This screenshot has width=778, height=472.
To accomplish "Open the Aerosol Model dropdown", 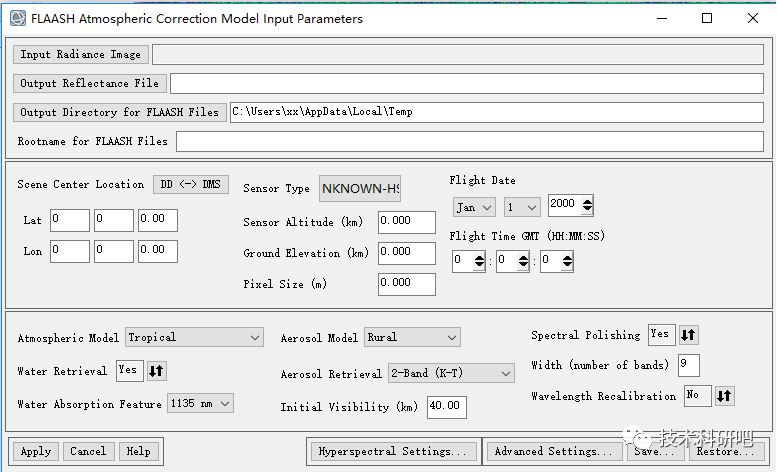I will pyautogui.click(x=412, y=337).
